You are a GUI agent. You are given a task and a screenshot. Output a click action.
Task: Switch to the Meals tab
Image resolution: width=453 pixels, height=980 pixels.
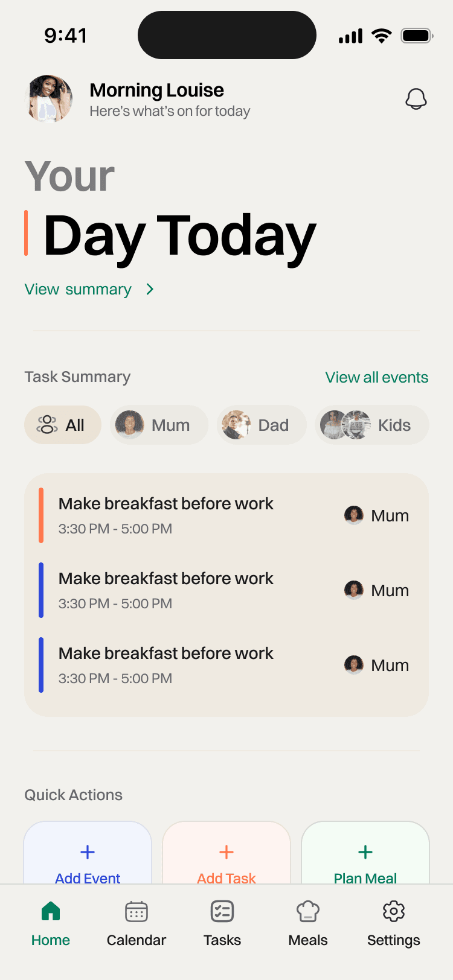coord(307,923)
